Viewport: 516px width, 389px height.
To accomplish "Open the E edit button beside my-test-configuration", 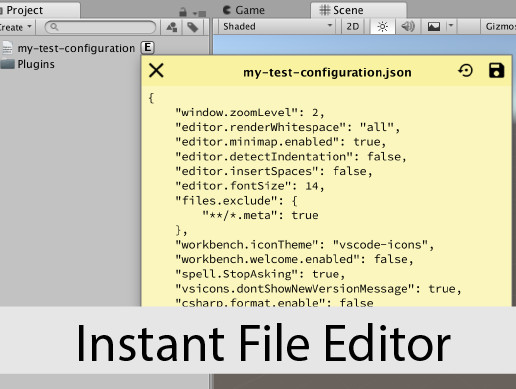I will [148, 48].
